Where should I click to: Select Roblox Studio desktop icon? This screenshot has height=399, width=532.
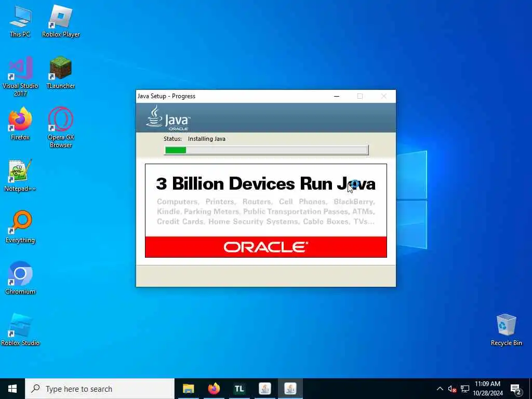coord(20,330)
